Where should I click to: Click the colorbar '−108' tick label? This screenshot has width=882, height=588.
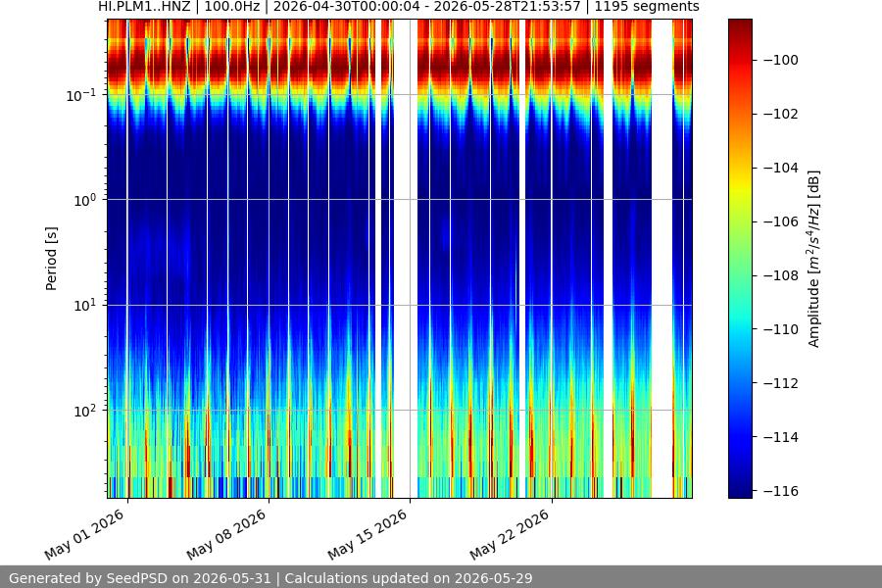(x=781, y=275)
